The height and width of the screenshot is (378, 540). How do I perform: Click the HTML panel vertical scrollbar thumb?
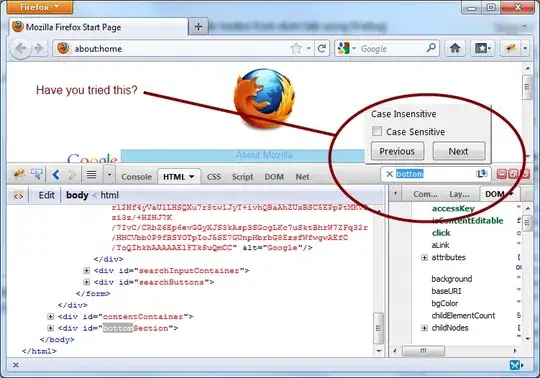pyautogui.click(x=378, y=328)
